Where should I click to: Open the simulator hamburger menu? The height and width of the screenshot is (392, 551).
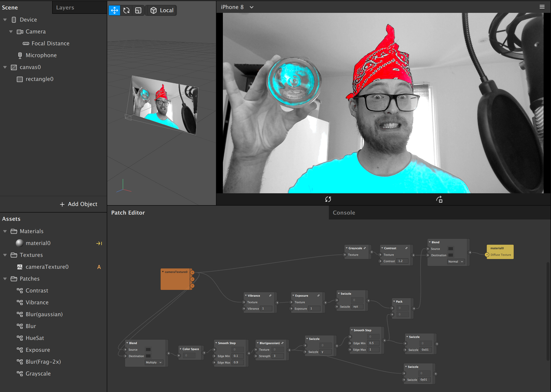(542, 7)
